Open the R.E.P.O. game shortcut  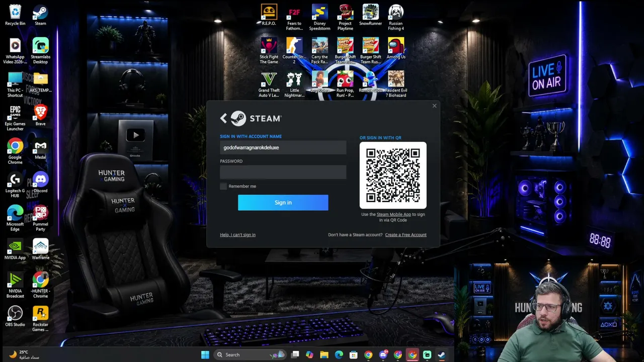[x=269, y=15]
